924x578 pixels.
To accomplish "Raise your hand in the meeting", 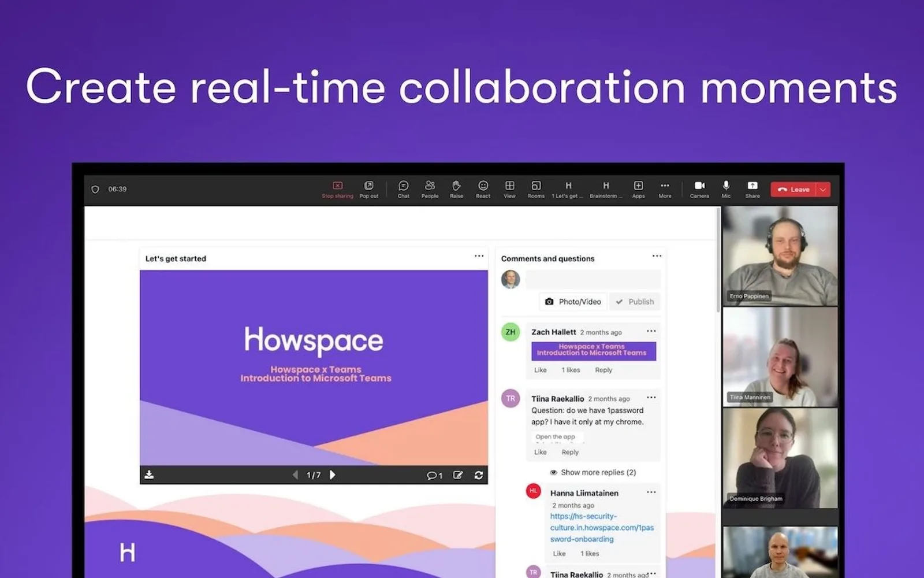I will tap(456, 190).
